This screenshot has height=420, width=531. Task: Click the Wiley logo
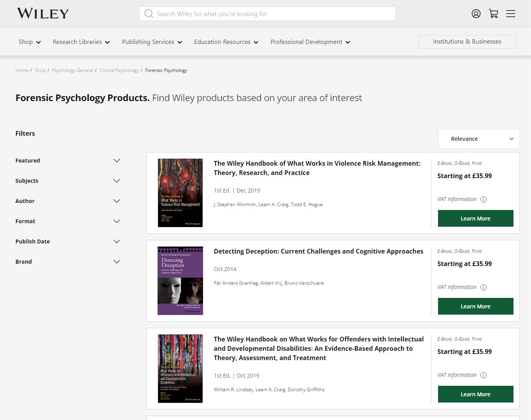[43, 14]
